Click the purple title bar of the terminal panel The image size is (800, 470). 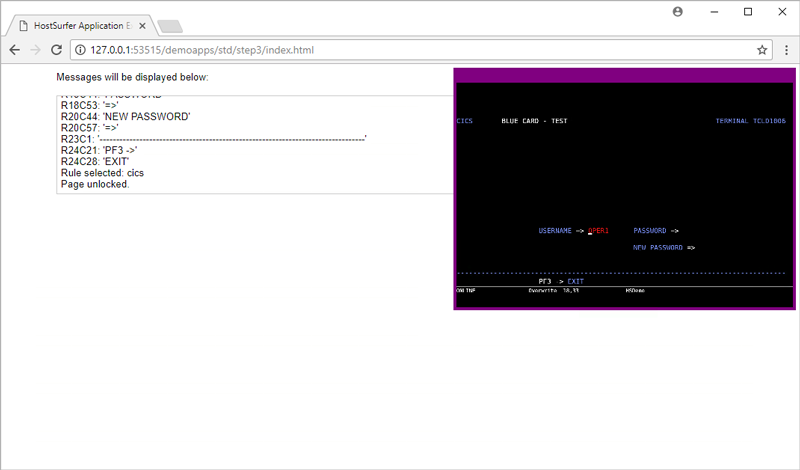point(624,76)
